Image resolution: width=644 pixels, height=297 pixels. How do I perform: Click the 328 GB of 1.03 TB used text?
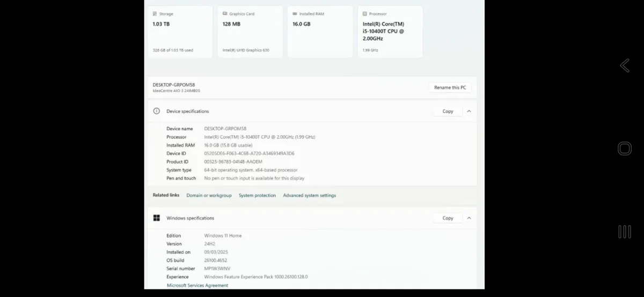(173, 50)
